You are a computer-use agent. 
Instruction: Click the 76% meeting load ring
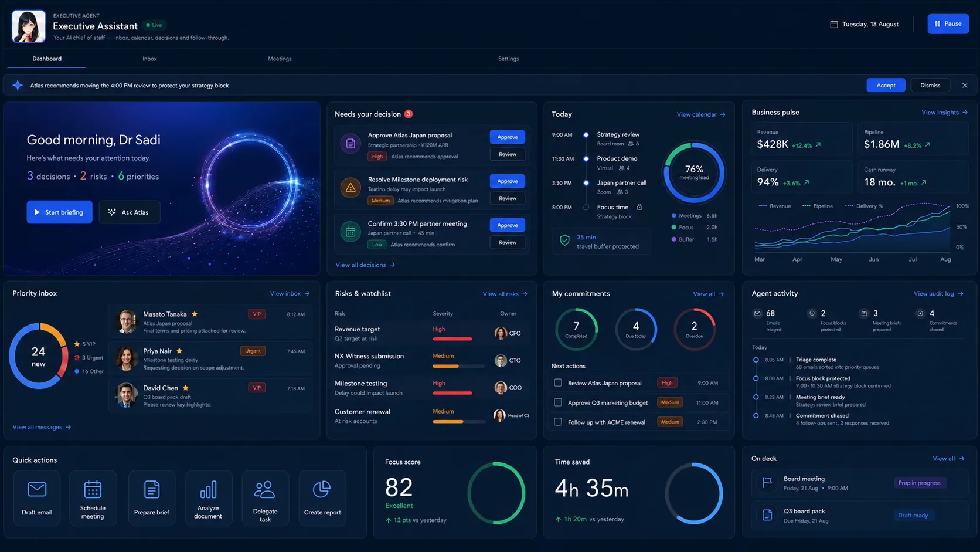tap(694, 172)
